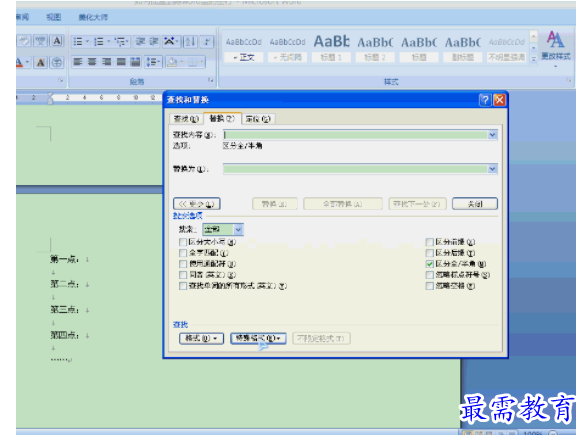This screenshot has width=583, height=440.
Task: Enable 区分大小写 match case checkbox
Action: 183,242
